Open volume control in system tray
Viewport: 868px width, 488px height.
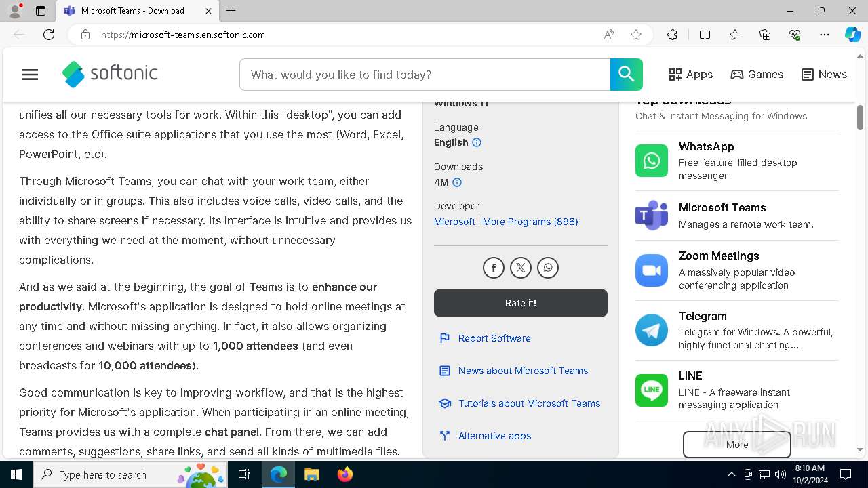(780, 474)
